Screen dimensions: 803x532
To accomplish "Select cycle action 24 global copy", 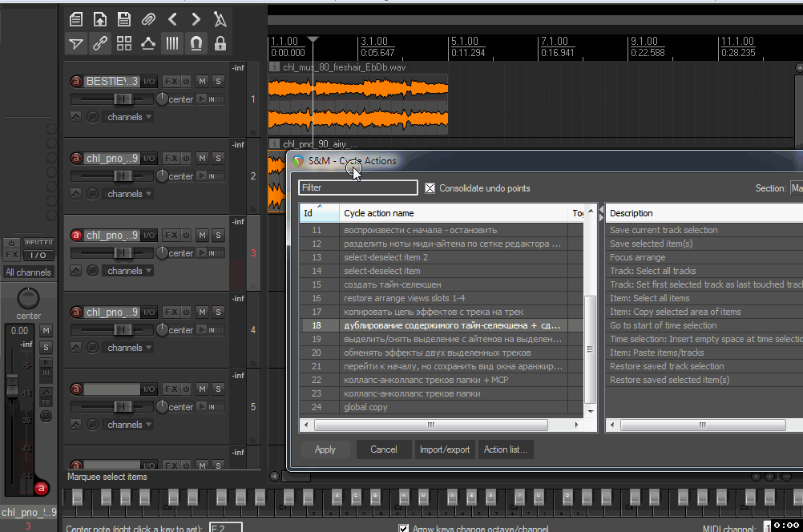I will (365, 407).
